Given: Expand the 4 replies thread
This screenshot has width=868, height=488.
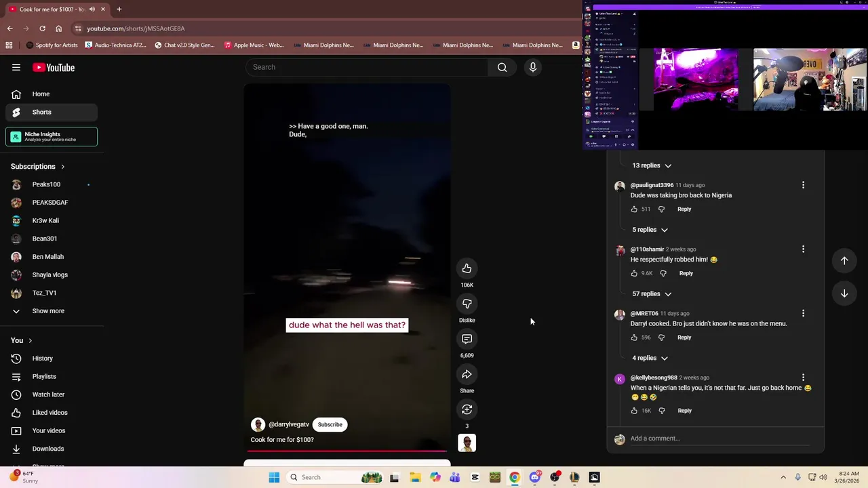Looking at the screenshot, I should (x=650, y=358).
